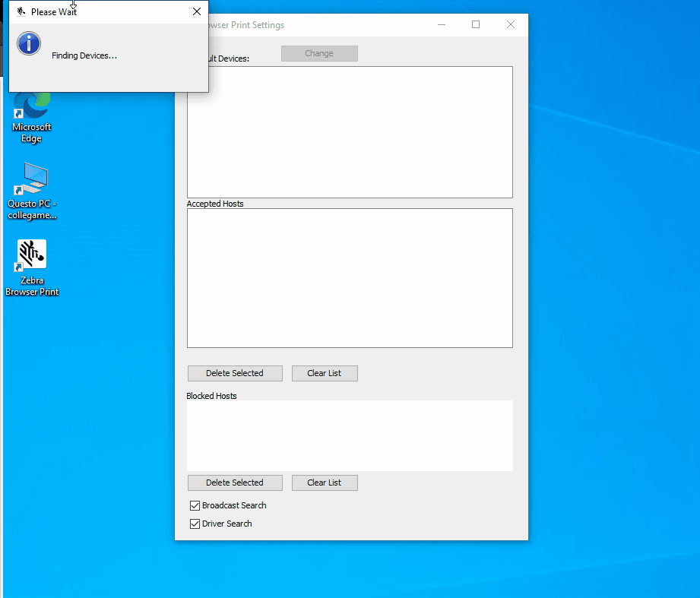This screenshot has width=700, height=598.
Task: Click Delete Selected under Blocked Hosts
Action: 235,483
